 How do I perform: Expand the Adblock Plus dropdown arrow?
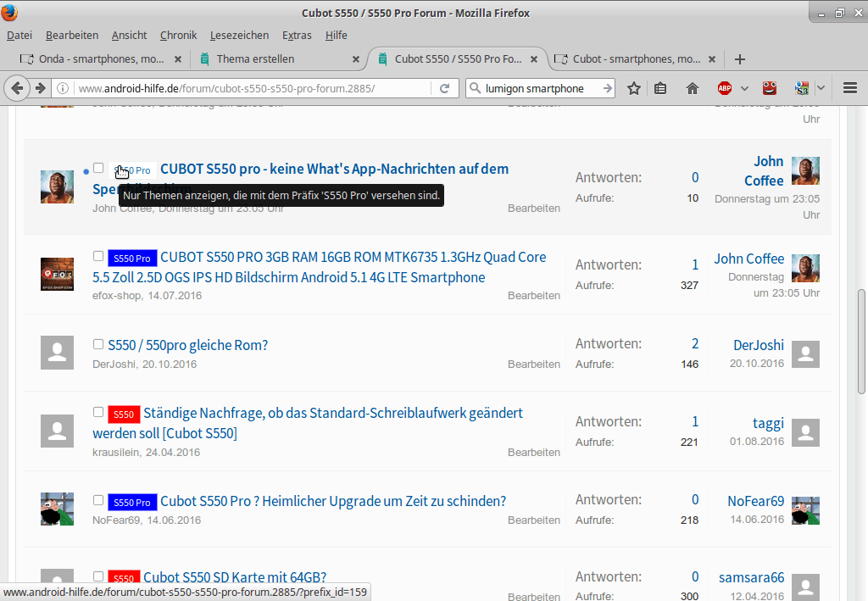[x=744, y=88]
